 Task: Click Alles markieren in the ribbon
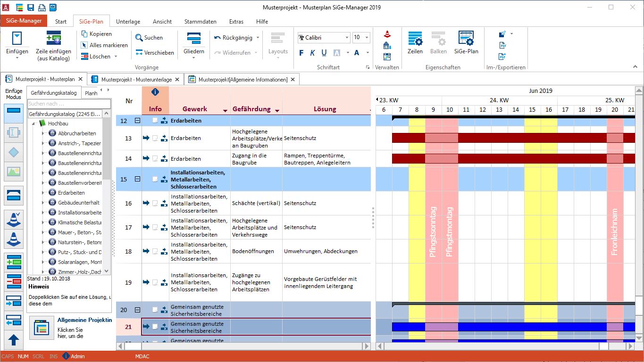click(x=104, y=45)
